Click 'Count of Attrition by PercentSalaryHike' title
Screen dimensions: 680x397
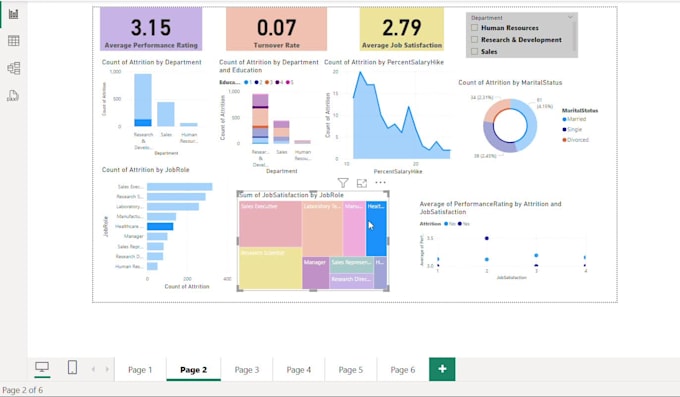(384, 62)
